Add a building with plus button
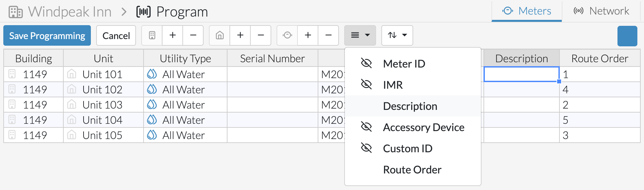644x190 pixels. (x=172, y=35)
